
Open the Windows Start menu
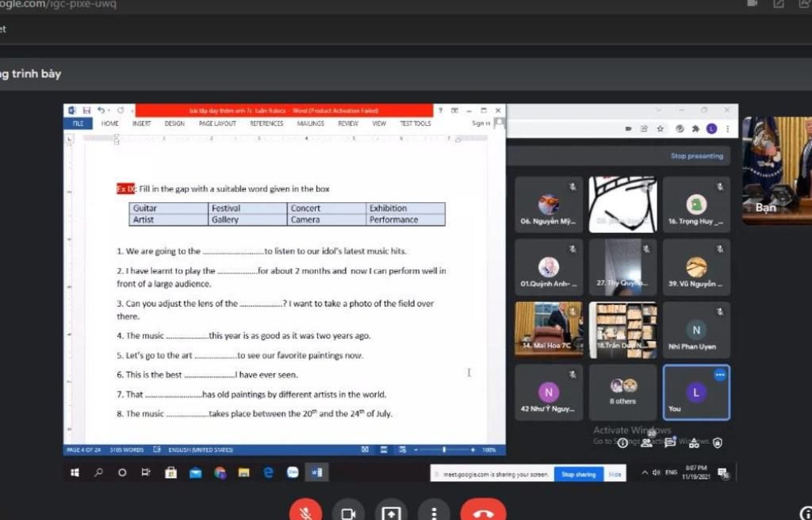pyautogui.click(x=75, y=472)
